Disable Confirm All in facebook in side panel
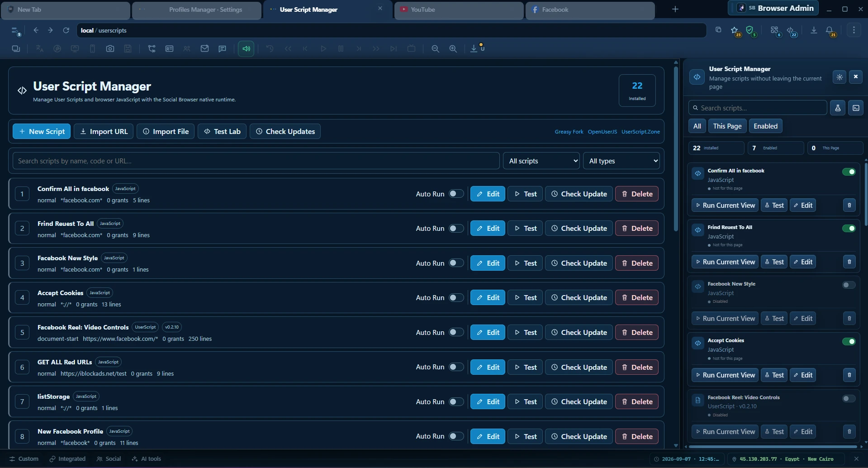The width and height of the screenshot is (868, 468). coord(849,172)
